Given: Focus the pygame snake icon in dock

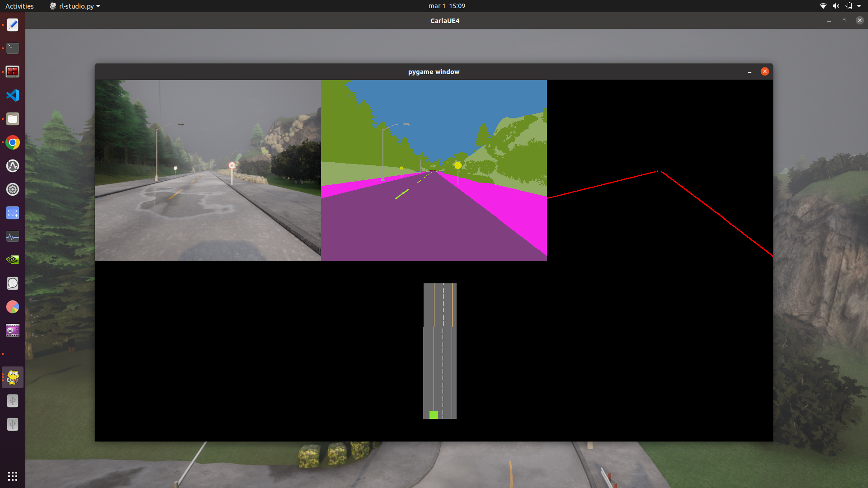Looking at the screenshot, I should [13, 377].
